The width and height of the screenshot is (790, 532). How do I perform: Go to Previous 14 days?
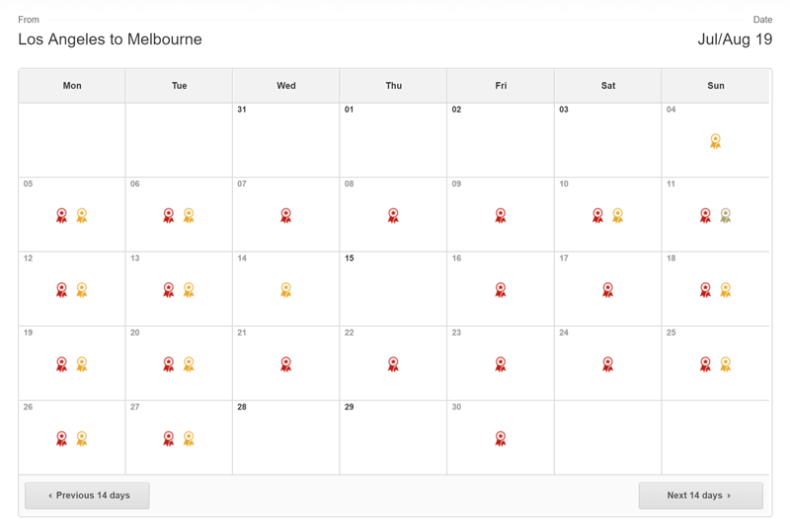pos(87,495)
